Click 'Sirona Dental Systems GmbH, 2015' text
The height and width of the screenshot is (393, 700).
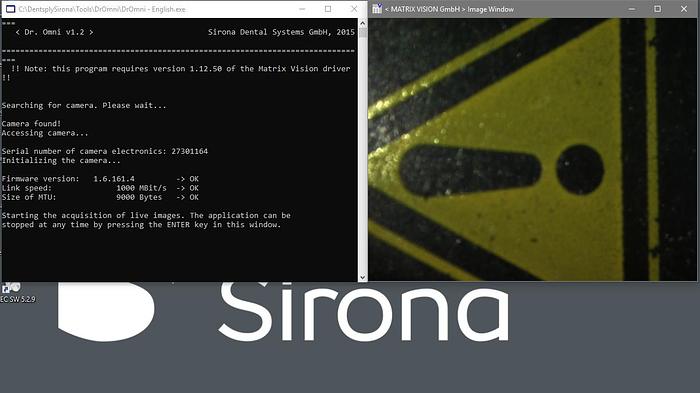281,32
